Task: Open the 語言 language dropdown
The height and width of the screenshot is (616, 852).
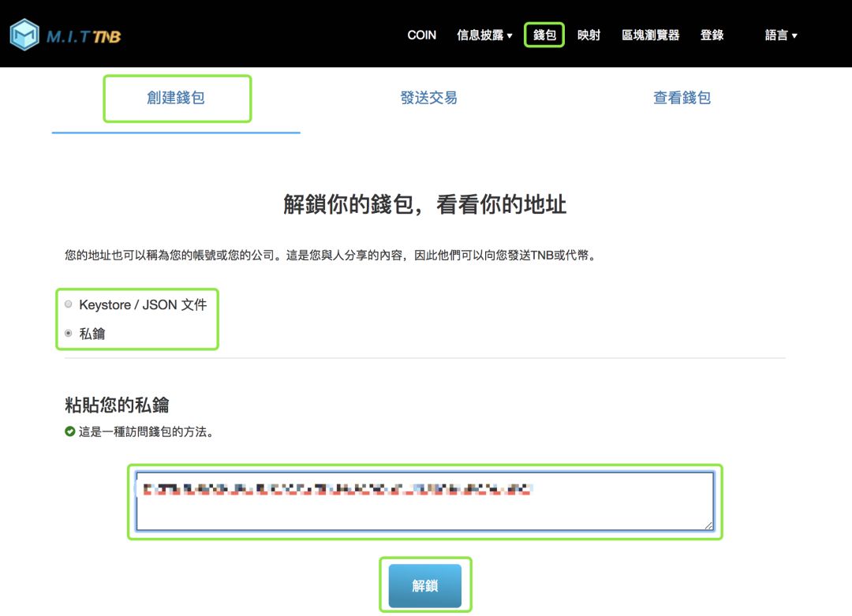Action: 779,35
